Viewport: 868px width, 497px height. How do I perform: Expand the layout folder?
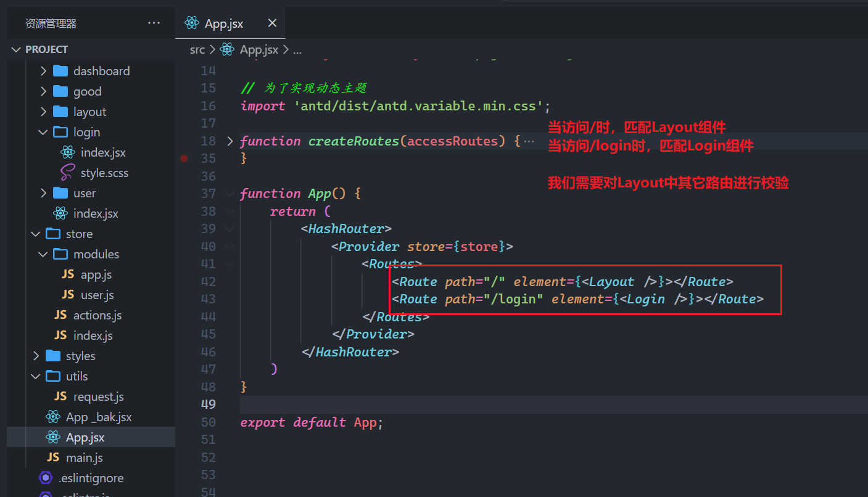43,112
